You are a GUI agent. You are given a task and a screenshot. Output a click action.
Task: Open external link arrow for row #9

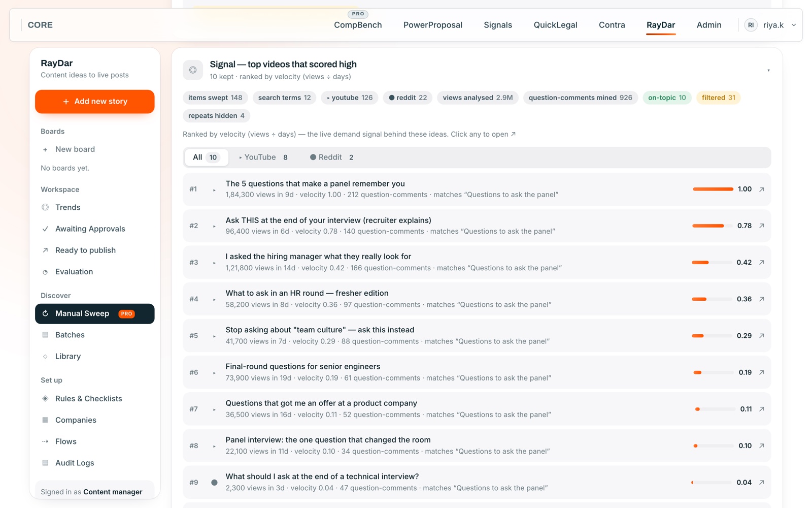point(762,483)
